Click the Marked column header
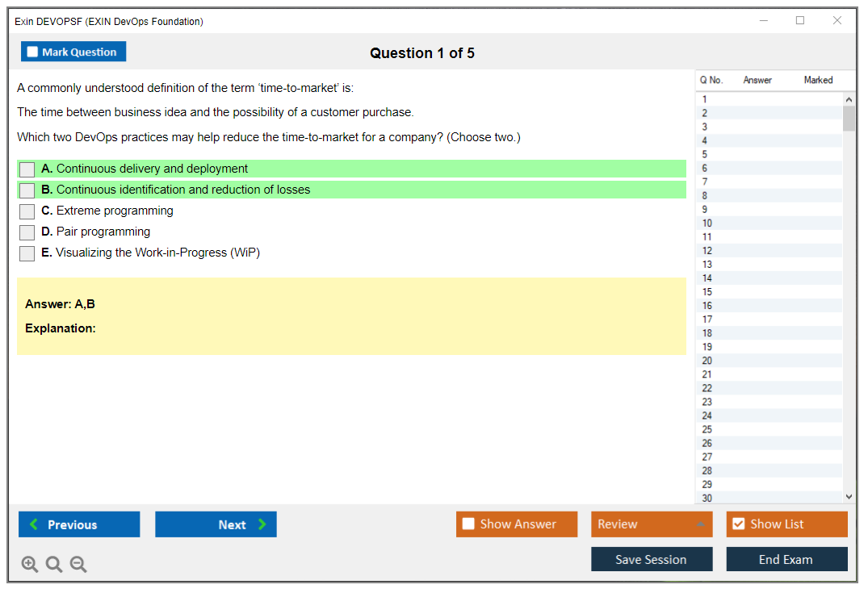 (x=818, y=80)
